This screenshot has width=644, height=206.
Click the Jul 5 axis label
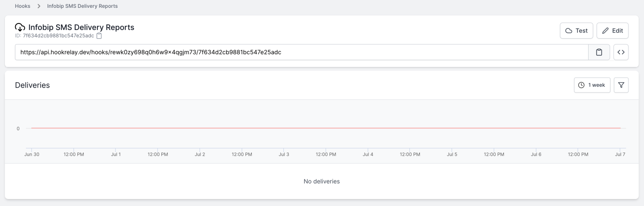click(x=452, y=155)
